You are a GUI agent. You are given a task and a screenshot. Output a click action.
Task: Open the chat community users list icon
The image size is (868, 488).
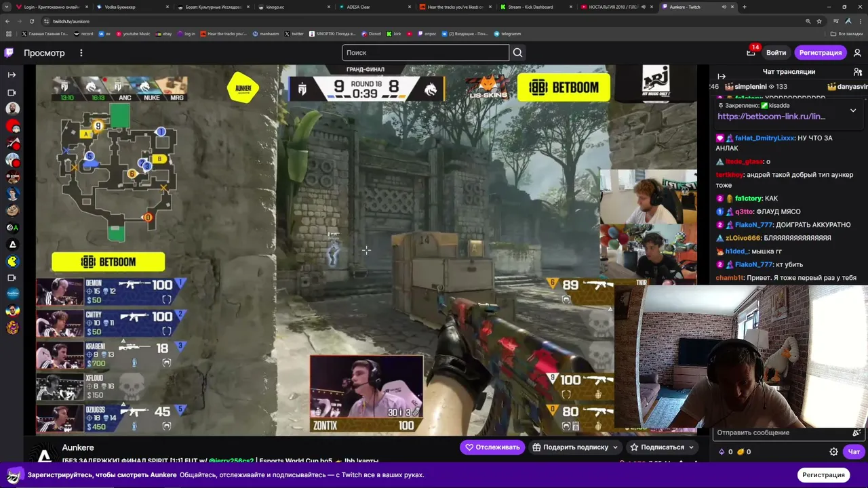pos(858,72)
